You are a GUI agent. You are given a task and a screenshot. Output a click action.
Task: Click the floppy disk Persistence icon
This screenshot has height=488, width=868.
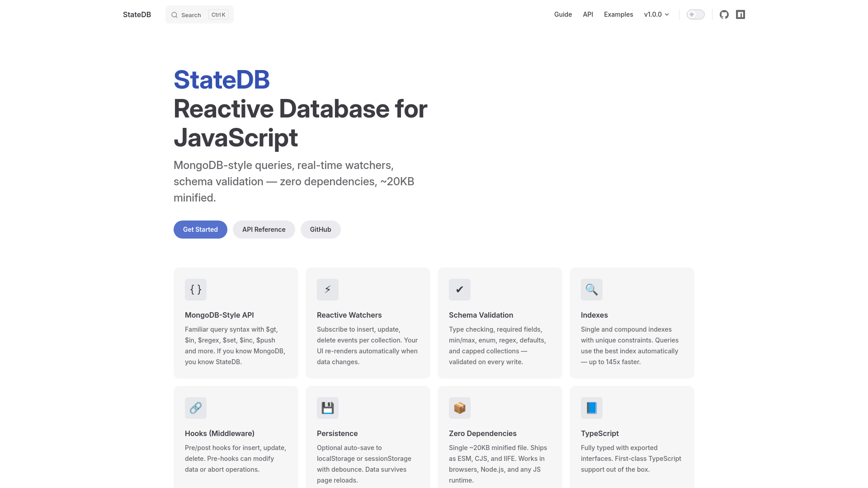328,408
